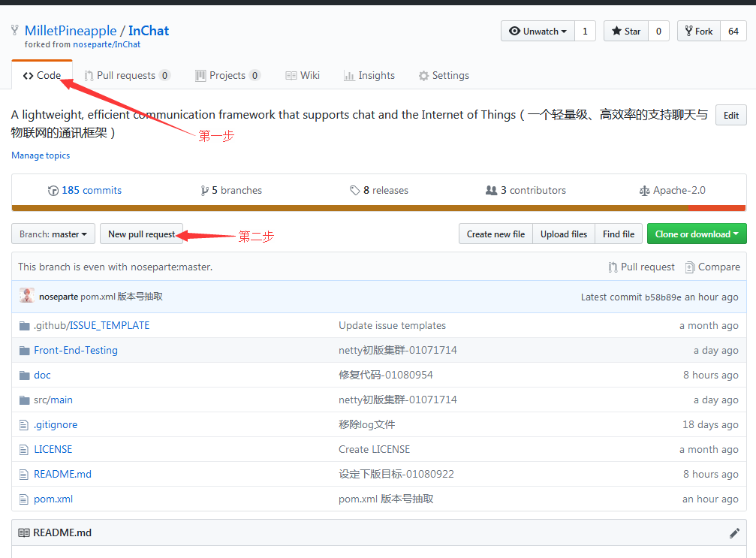The height and width of the screenshot is (558, 756).
Task: Open the Insights tab
Action: point(369,75)
